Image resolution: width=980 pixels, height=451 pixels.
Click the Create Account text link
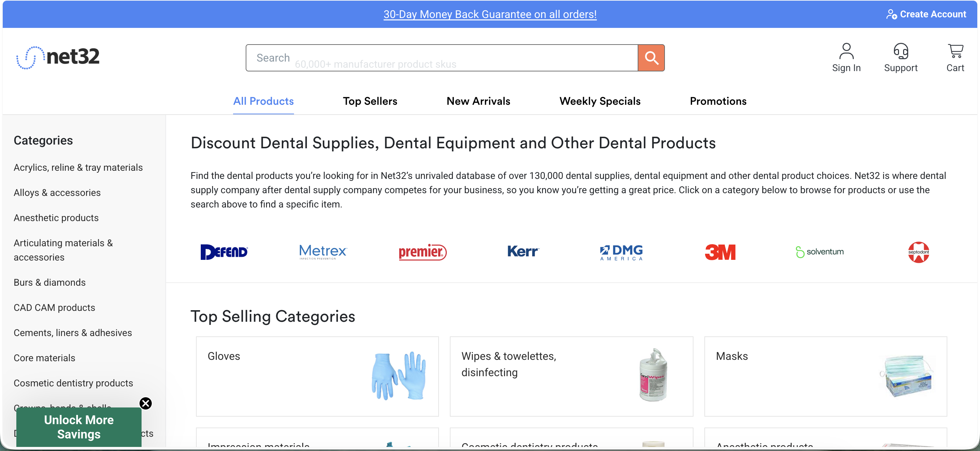coord(932,14)
